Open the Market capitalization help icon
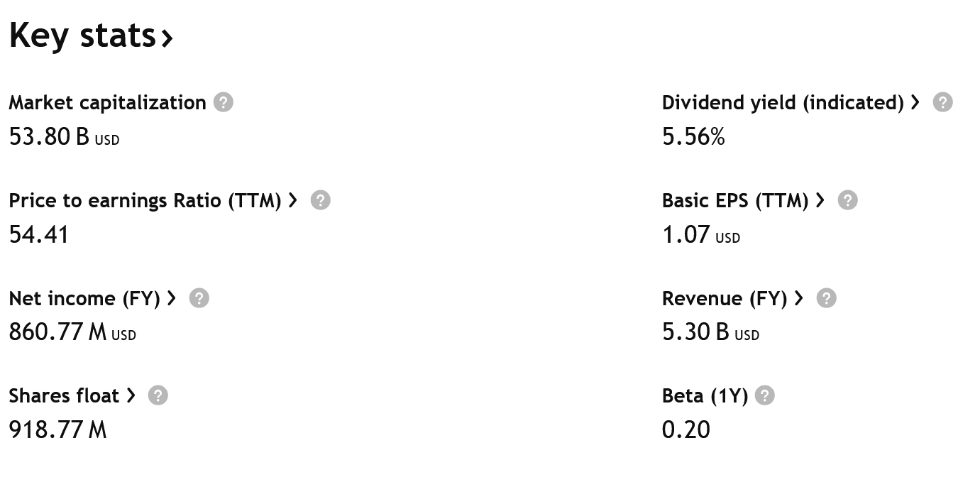The image size is (980, 482). [223, 102]
